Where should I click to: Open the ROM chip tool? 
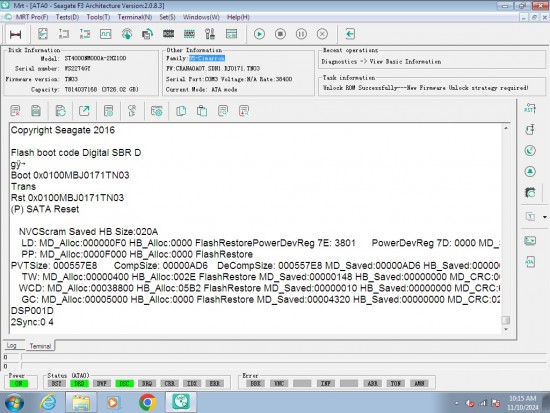pos(169,34)
